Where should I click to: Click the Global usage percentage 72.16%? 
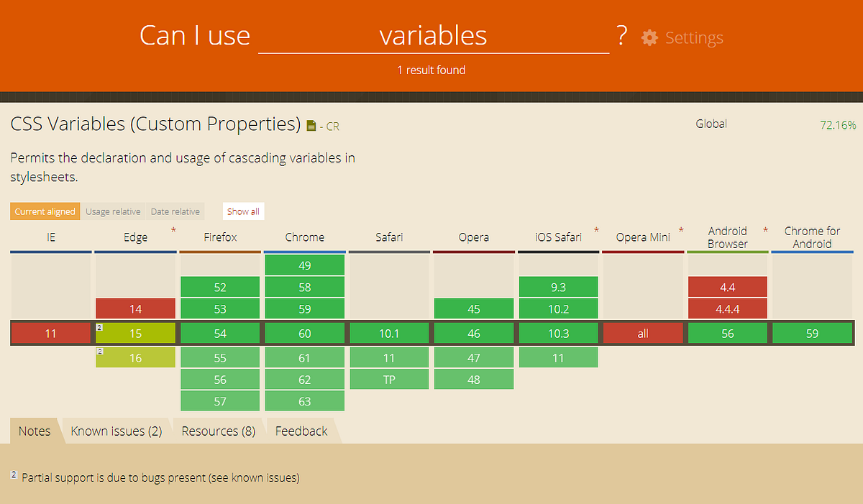839,124
